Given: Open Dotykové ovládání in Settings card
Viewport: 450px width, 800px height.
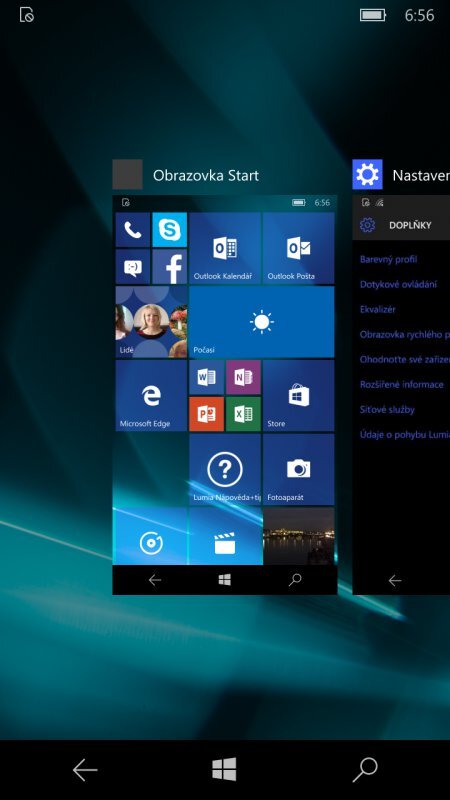Looking at the screenshot, I should point(398,284).
